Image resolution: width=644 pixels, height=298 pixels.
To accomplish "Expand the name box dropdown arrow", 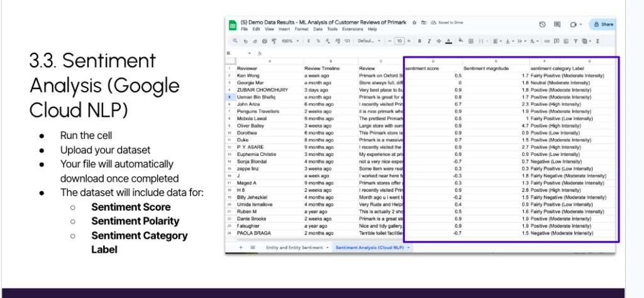I will (249, 53).
